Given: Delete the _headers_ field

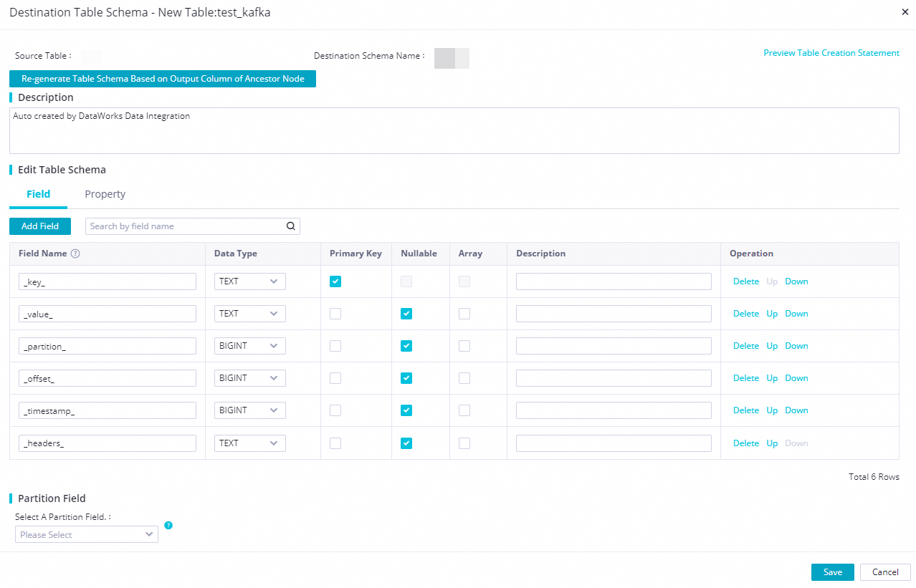Looking at the screenshot, I should coord(745,443).
